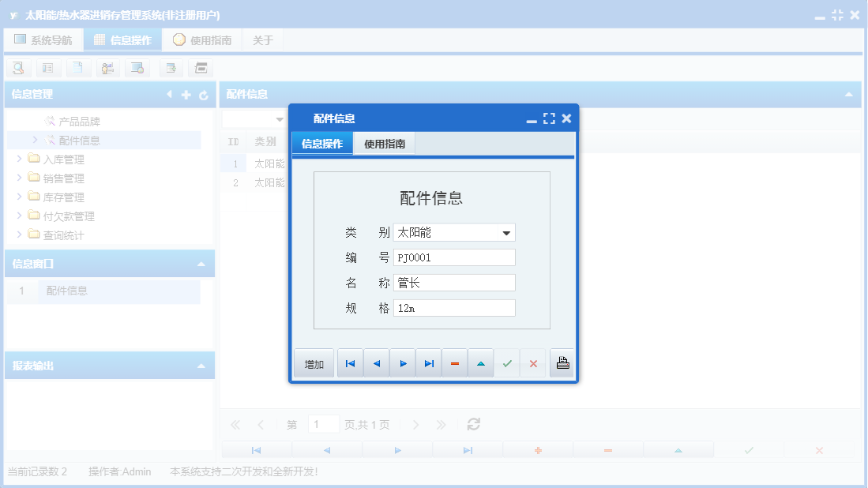Screen dimensions: 868x488
Task: Delete current record using the red minus icon
Action: (454, 362)
